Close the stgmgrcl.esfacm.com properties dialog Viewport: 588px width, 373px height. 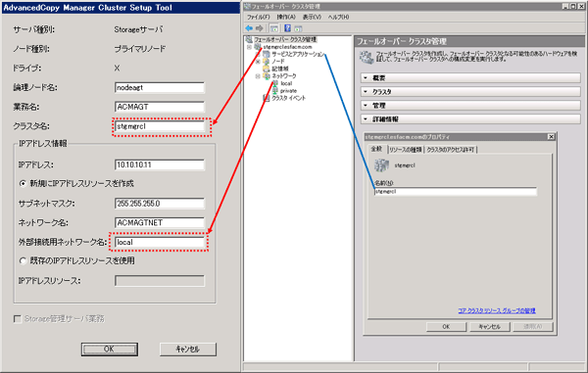(x=551, y=137)
